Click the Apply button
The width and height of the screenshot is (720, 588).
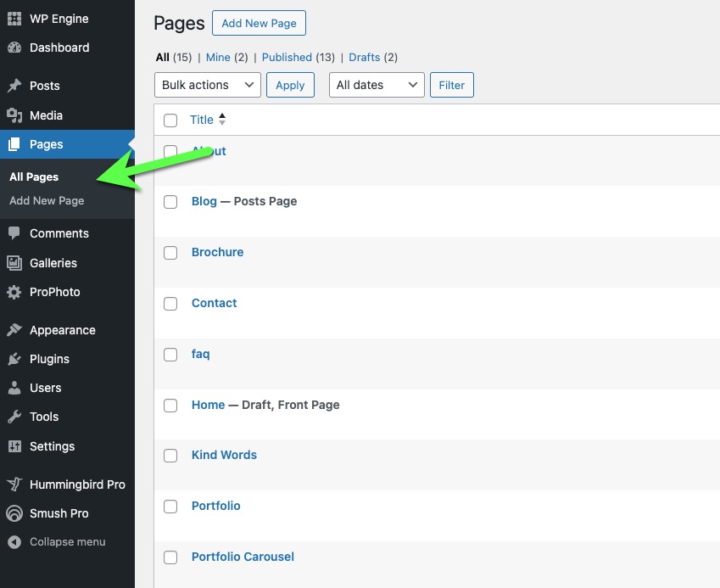(x=290, y=85)
